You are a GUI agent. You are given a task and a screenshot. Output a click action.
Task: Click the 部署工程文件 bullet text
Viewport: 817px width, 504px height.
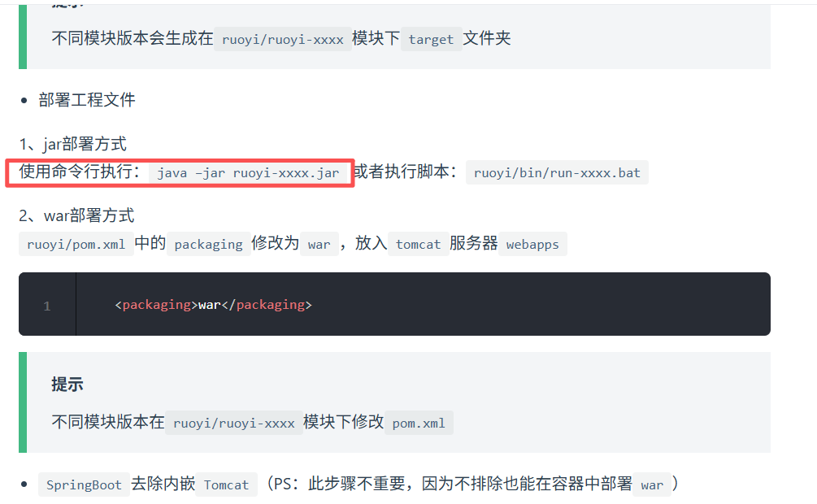pyautogui.click(x=87, y=99)
